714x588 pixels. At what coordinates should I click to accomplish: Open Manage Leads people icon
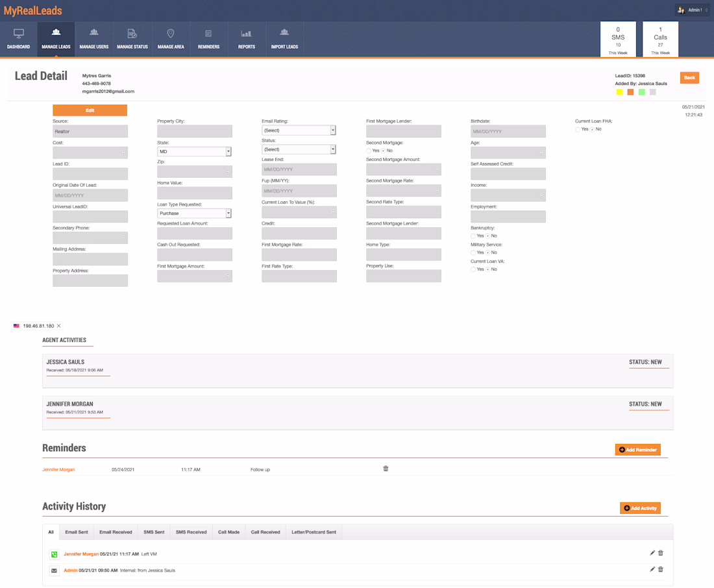56,32
